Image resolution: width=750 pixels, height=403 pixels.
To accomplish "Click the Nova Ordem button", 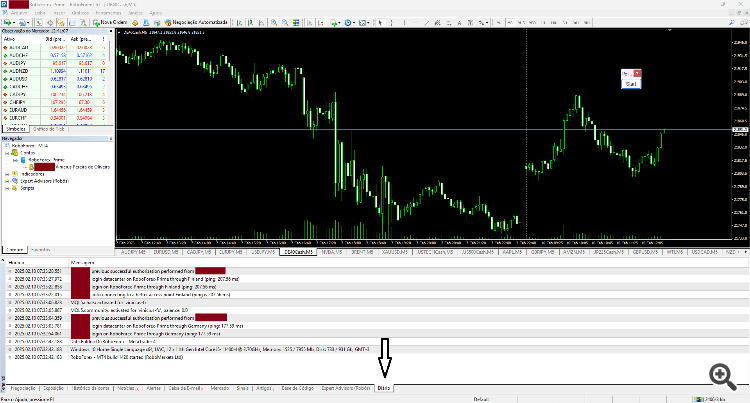I will tap(110, 22).
